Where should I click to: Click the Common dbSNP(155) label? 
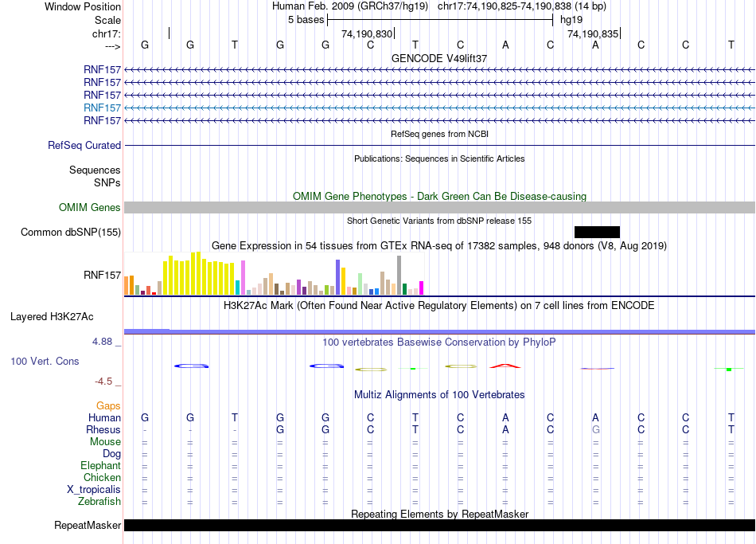[x=71, y=233]
